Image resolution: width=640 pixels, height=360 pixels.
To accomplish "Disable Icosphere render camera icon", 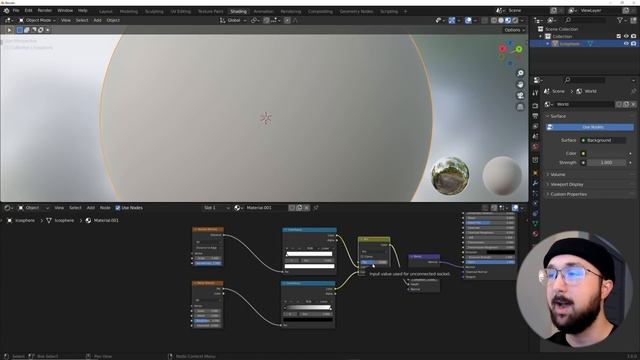I will (x=633, y=44).
